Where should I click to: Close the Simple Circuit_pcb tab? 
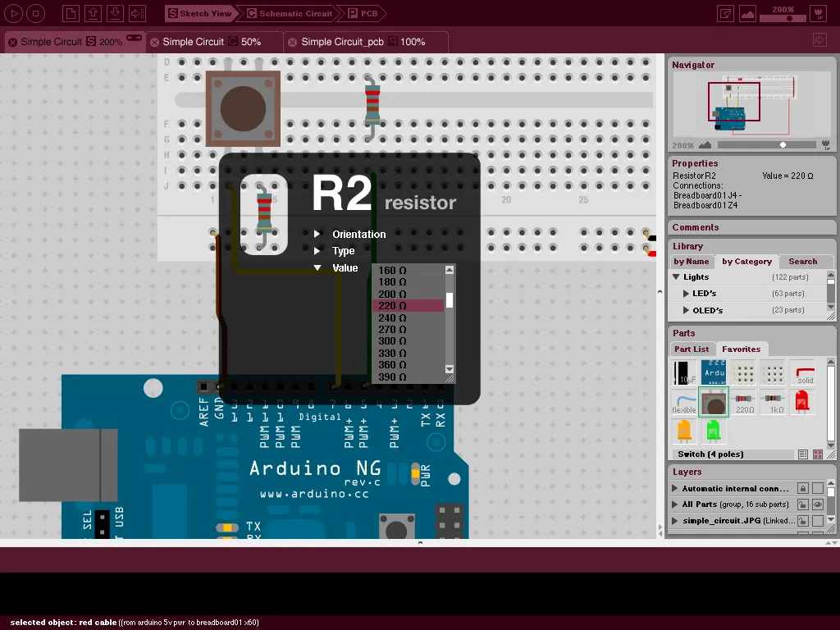pos(293,43)
